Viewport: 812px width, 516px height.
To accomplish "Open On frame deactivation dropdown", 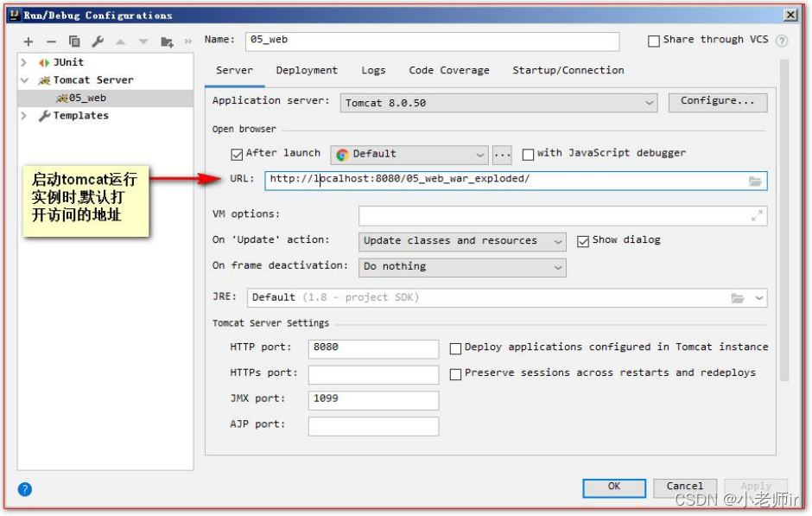I will pos(462,267).
